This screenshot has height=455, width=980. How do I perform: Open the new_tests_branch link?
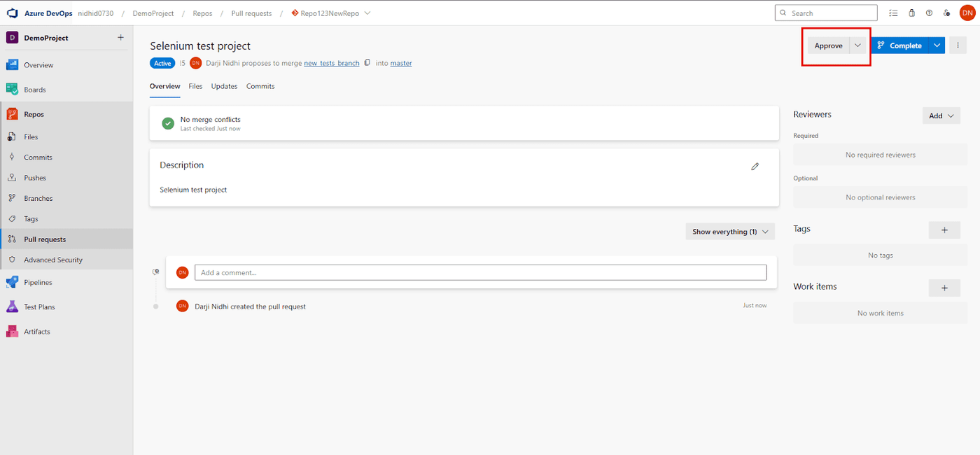[332, 63]
